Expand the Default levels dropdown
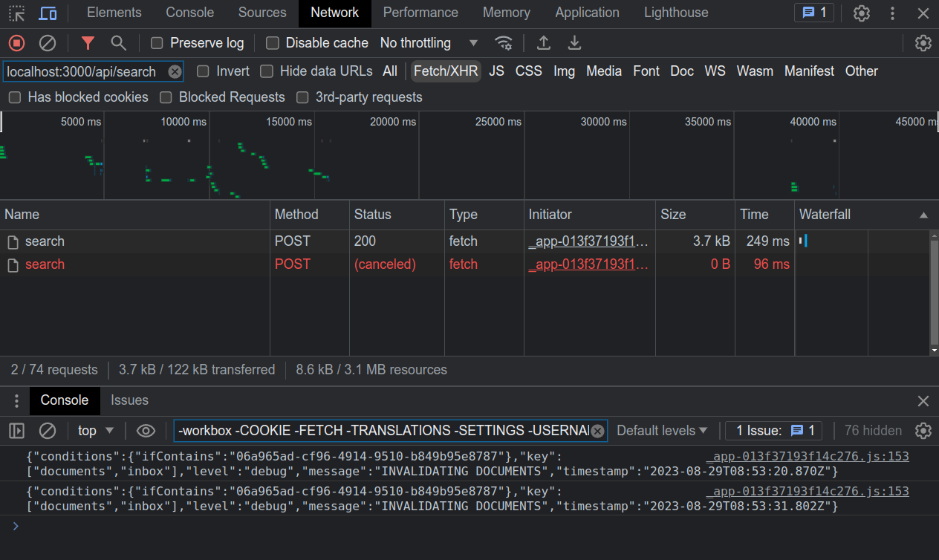Viewport: 939px width, 560px height. 662,431
